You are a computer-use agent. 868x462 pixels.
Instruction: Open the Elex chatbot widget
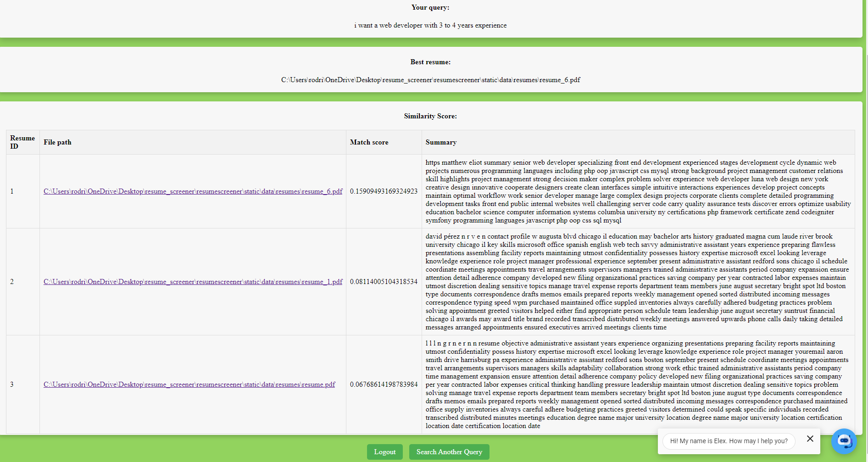(844, 441)
